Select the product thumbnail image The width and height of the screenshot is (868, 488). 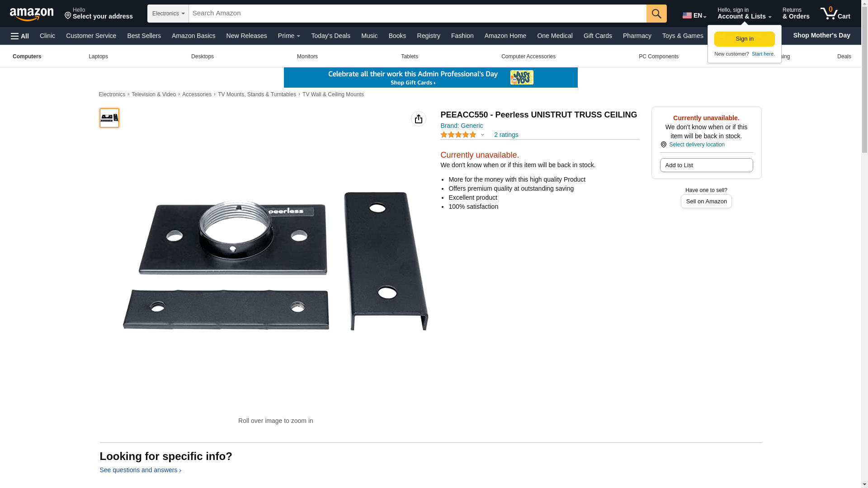click(x=109, y=118)
